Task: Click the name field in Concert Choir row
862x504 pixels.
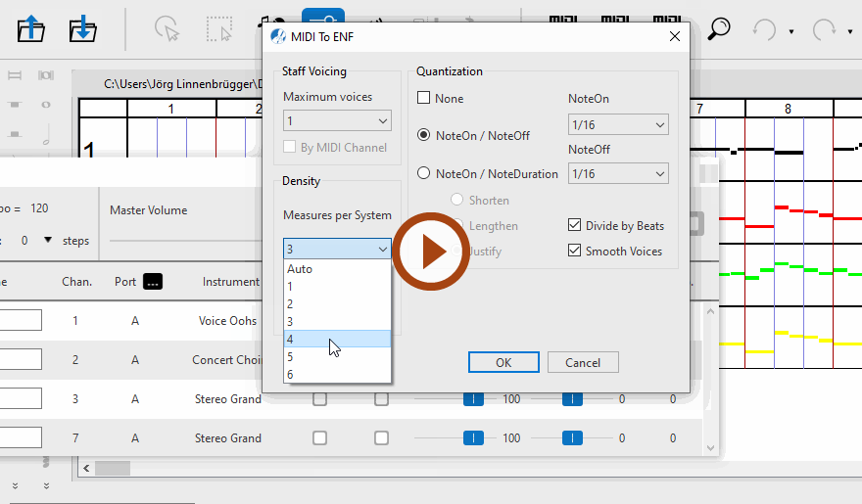Action: click(x=21, y=359)
